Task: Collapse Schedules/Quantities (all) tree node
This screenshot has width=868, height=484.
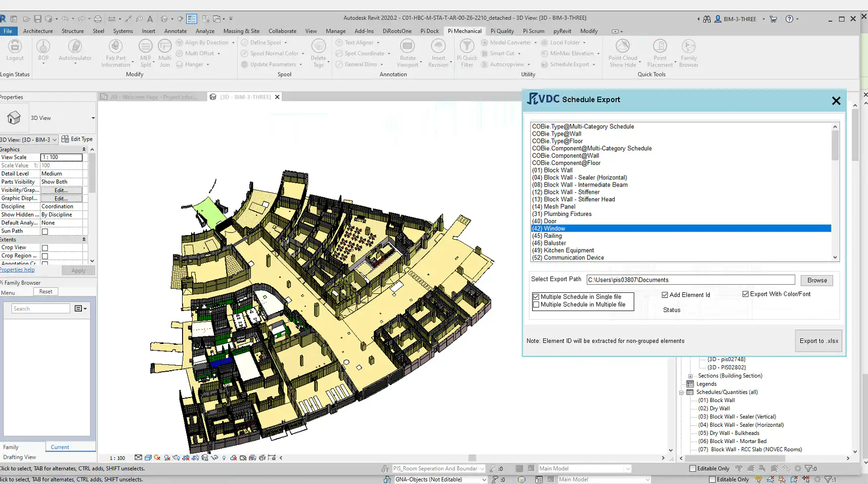Action: pos(681,392)
